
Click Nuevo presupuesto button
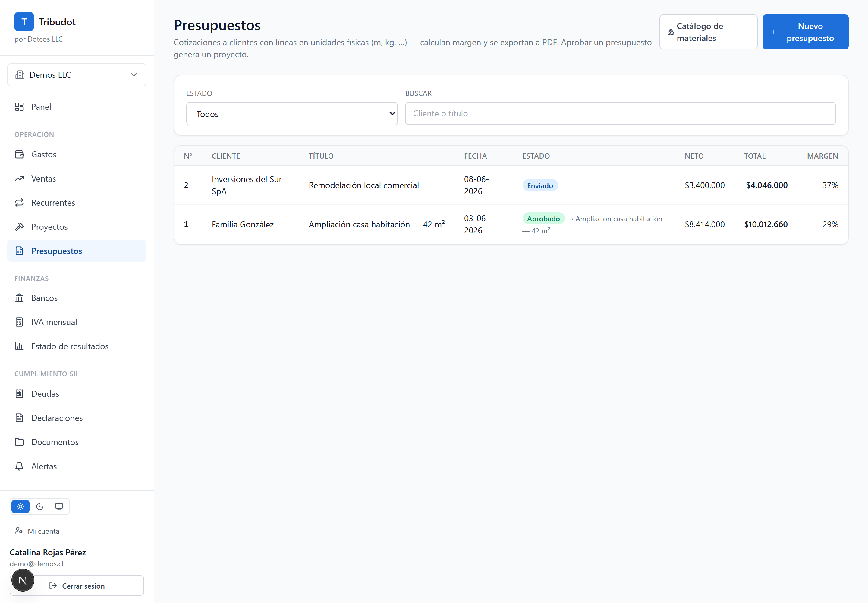click(806, 32)
